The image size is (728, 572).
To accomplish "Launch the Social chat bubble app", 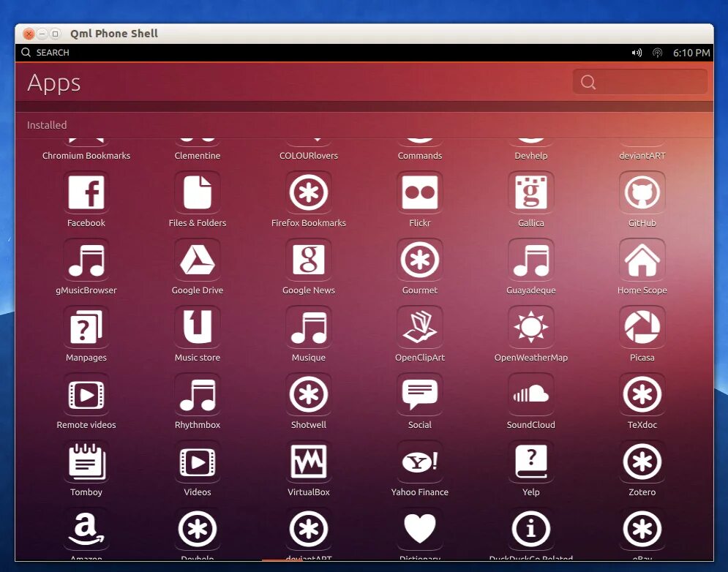I will point(420,394).
